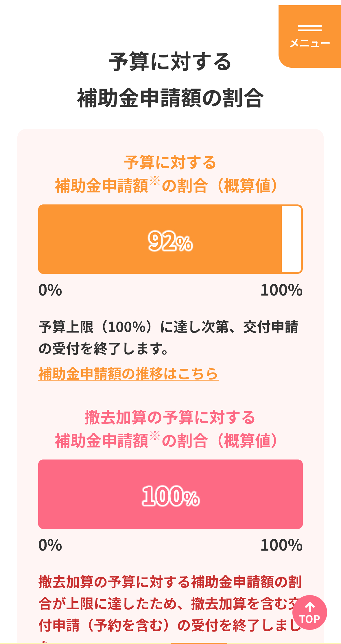Select the main page title 予算に対する補助金申請額の割合
This screenshot has height=644, width=341.
pyautogui.click(x=170, y=80)
